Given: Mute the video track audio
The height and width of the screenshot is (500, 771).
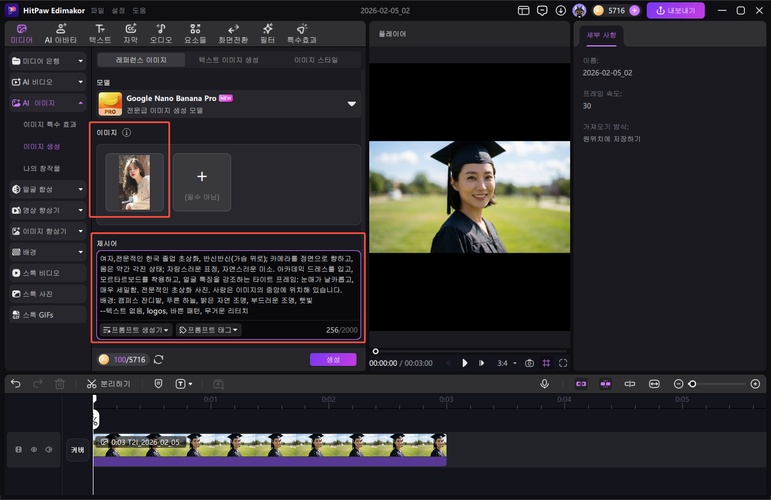Looking at the screenshot, I should click(x=47, y=450).
